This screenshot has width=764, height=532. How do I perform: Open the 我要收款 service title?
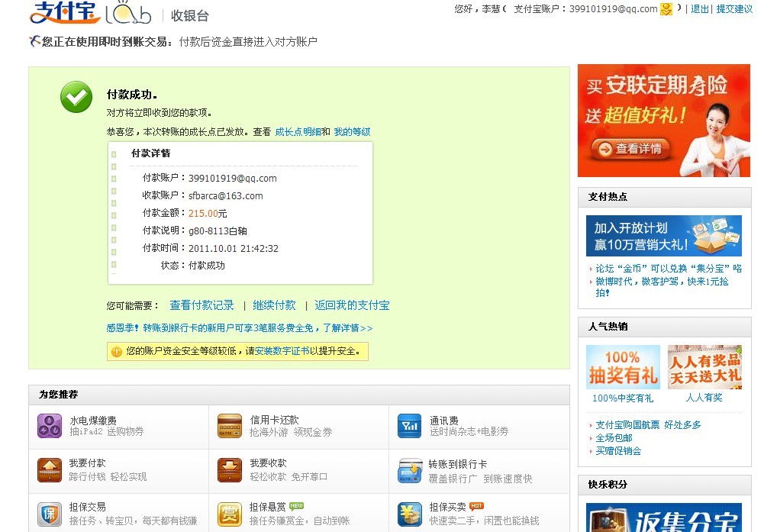268,463
